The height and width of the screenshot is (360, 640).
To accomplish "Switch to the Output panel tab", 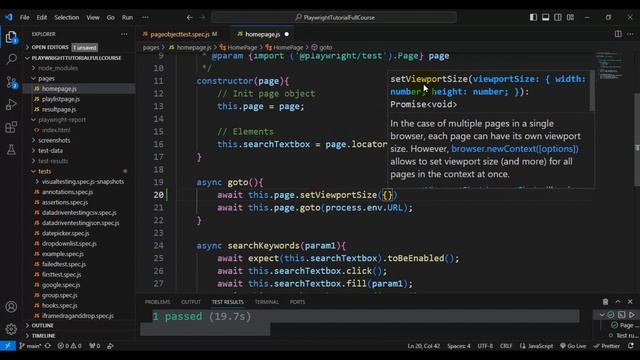I will click(191, 302).
